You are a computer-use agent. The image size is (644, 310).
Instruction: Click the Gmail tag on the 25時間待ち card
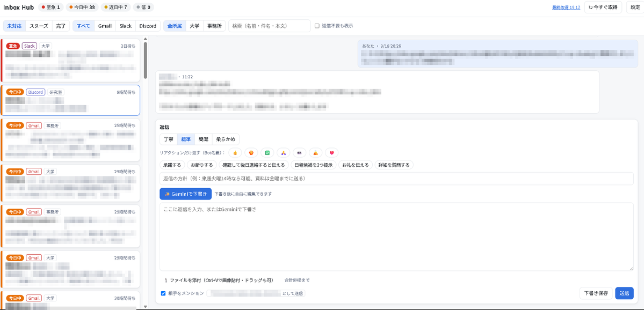coord(34,126)
